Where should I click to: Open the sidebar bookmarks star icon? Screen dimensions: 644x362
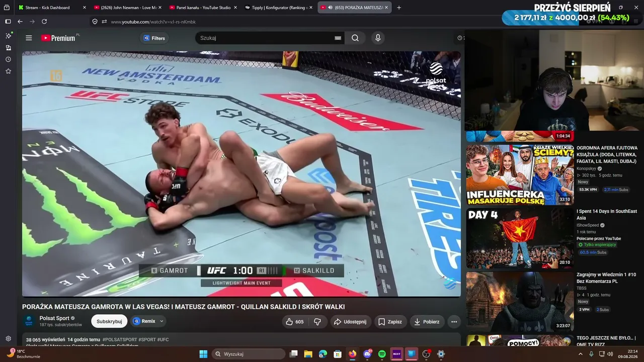tap(8, 71)
